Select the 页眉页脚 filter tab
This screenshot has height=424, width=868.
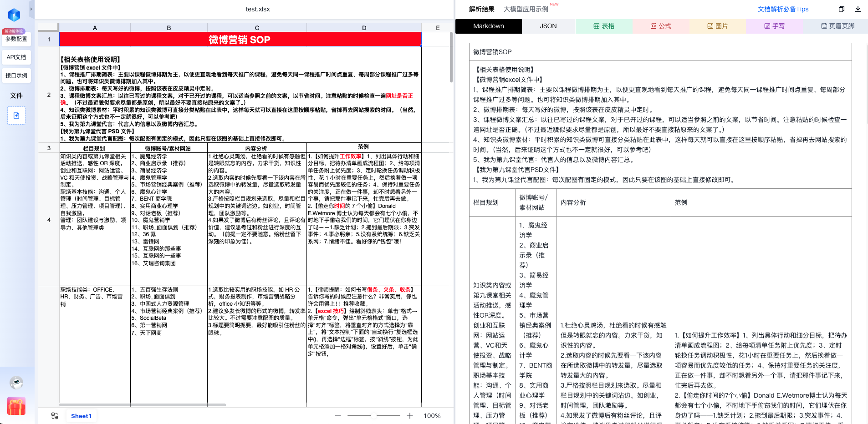tap(838, 26)
